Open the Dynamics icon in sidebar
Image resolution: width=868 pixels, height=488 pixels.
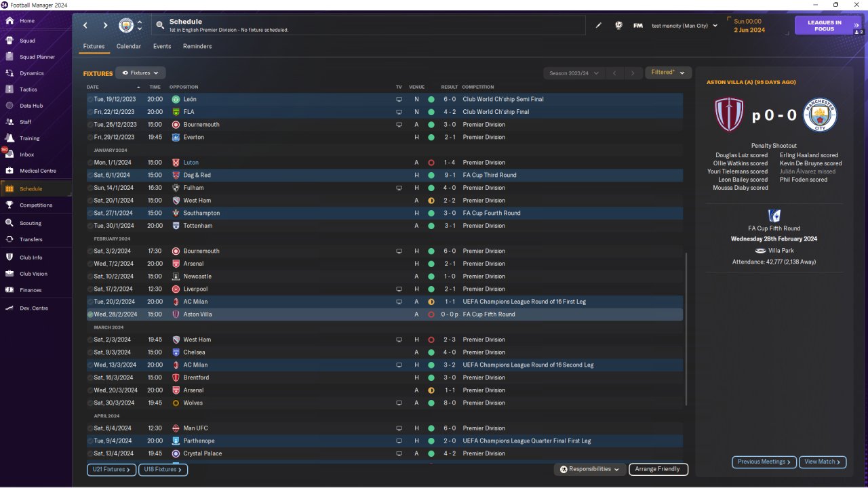(9, 73)
